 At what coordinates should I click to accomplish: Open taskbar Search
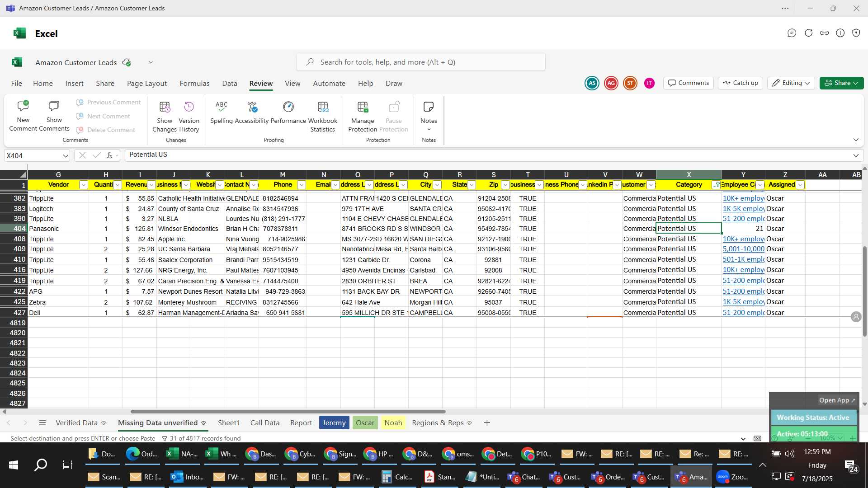click(41, 465)
